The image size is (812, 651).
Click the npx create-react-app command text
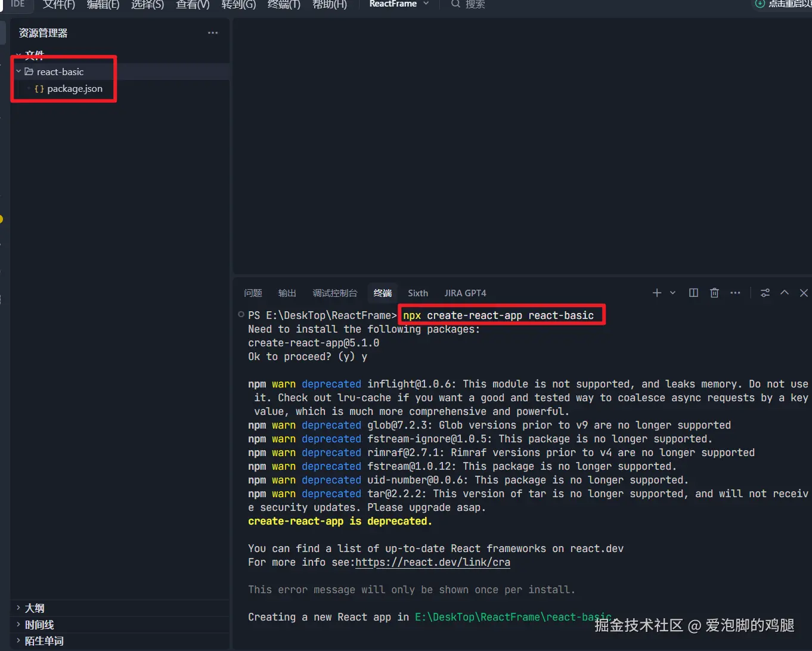(498, 315)
